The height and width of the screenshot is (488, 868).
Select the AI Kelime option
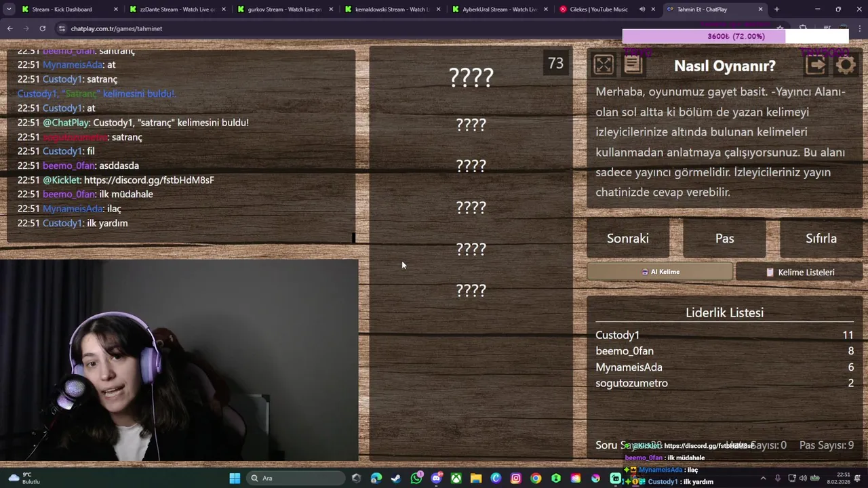660,272
